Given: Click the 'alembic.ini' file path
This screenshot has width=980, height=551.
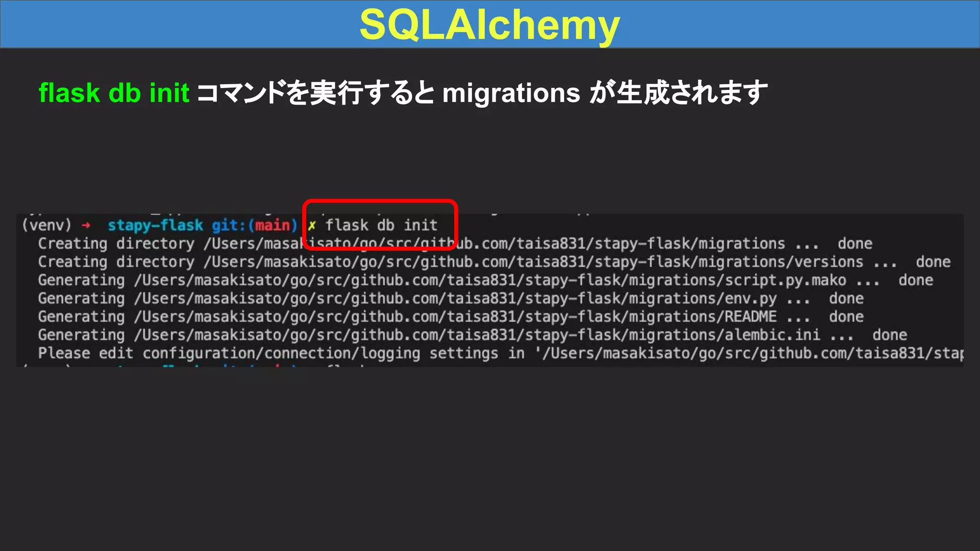Looking at the screenshot, I should (x=771, y=335).
